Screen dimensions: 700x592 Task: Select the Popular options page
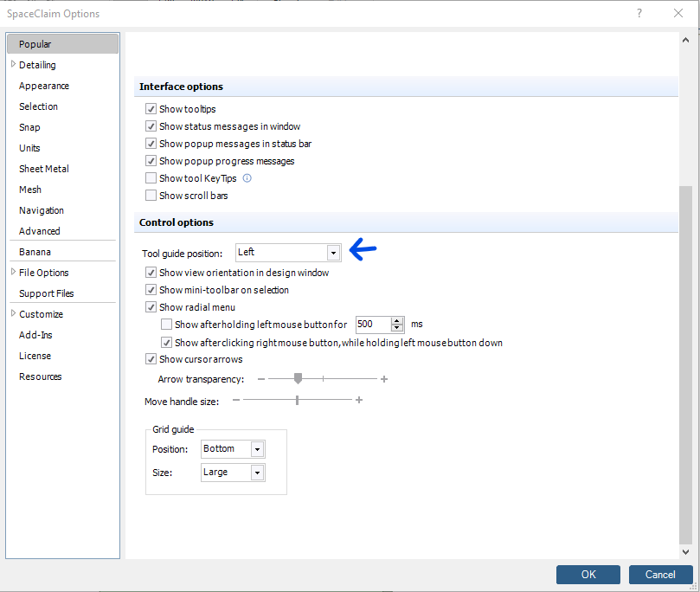[63, 44]
